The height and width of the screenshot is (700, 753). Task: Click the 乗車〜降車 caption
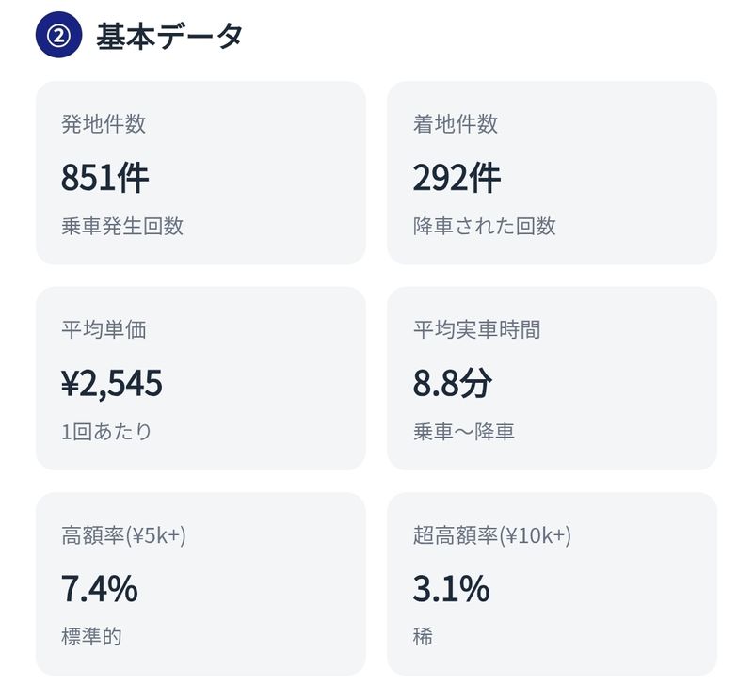[x=463, y=431]
